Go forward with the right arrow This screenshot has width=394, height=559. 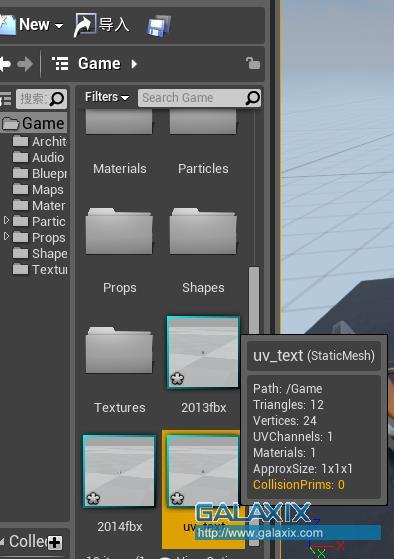pos(25,64)
